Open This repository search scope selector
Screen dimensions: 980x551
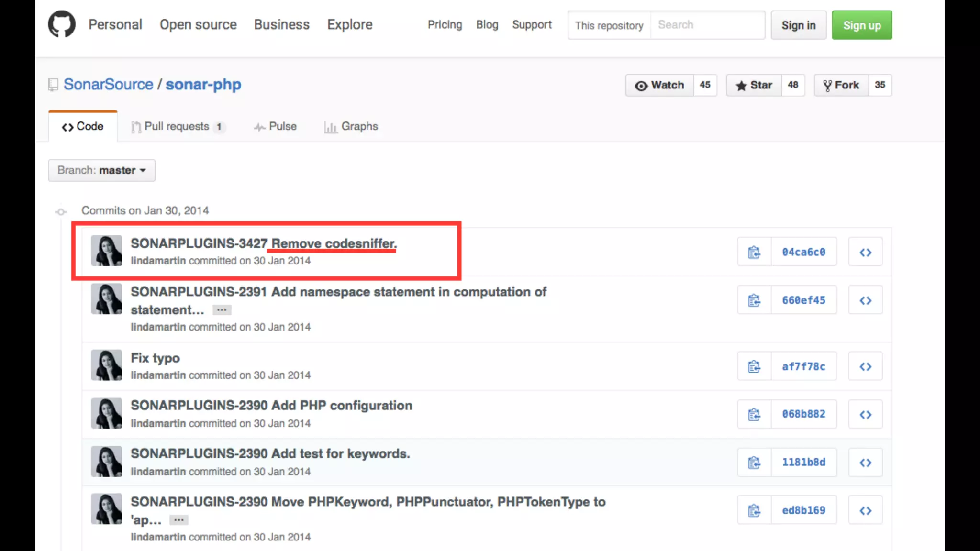609,25
